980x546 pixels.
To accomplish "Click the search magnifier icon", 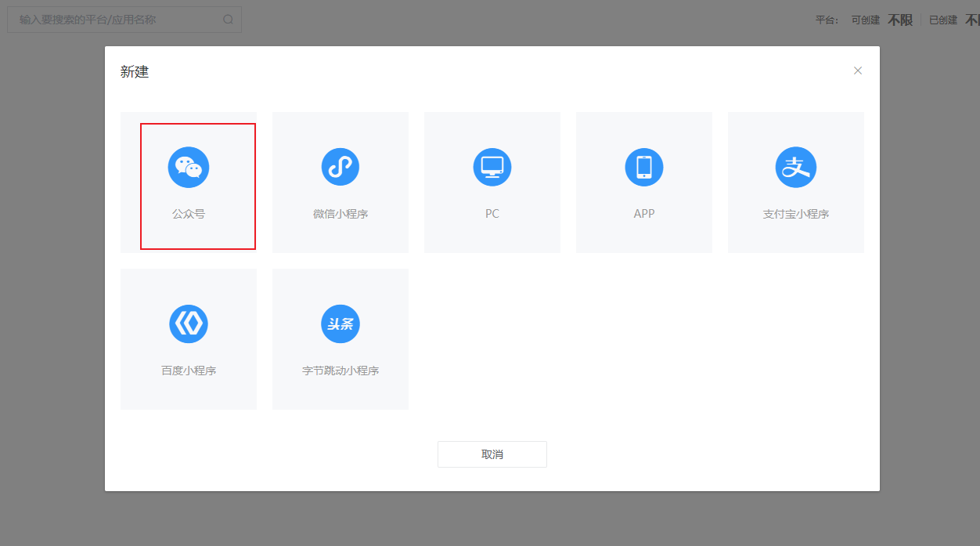I will click(x=228, y=20).
